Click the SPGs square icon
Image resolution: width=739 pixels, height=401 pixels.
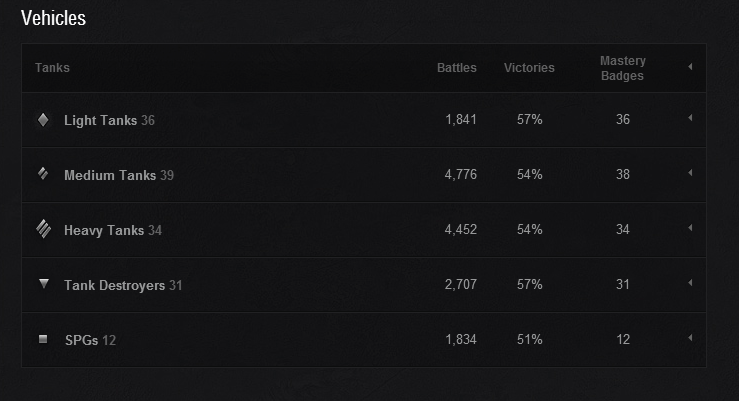click(43, 340)
